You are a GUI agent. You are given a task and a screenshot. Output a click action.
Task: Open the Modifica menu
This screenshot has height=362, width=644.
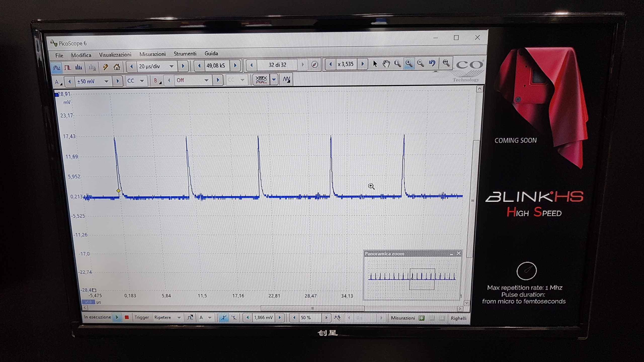click(x=81, y=55)
